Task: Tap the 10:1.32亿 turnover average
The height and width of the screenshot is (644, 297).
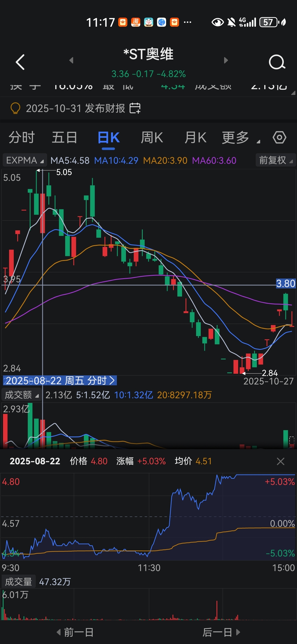Action: click(133, 395)
